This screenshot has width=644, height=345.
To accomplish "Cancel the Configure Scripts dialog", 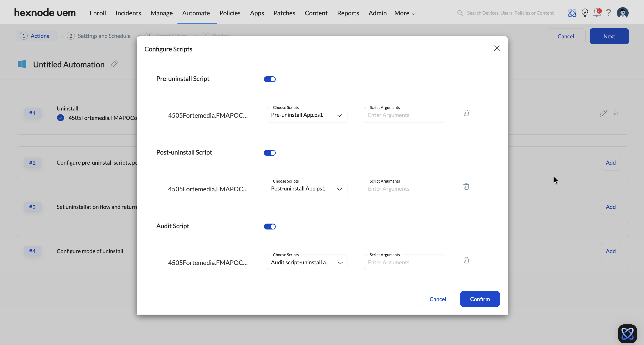I will 438,299.
